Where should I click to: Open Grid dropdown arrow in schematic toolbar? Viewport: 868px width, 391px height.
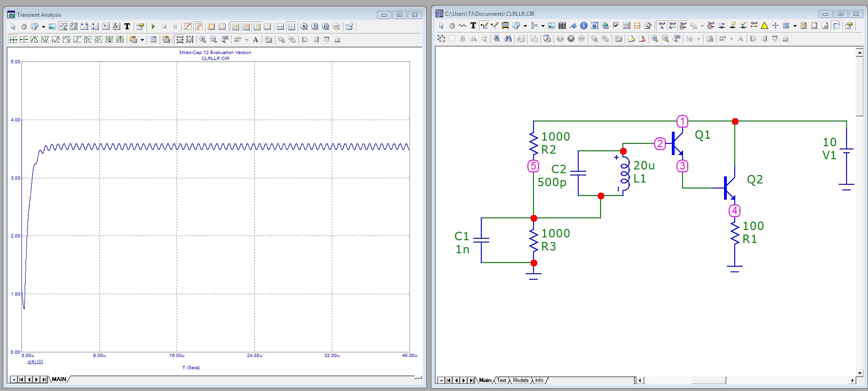795,26
